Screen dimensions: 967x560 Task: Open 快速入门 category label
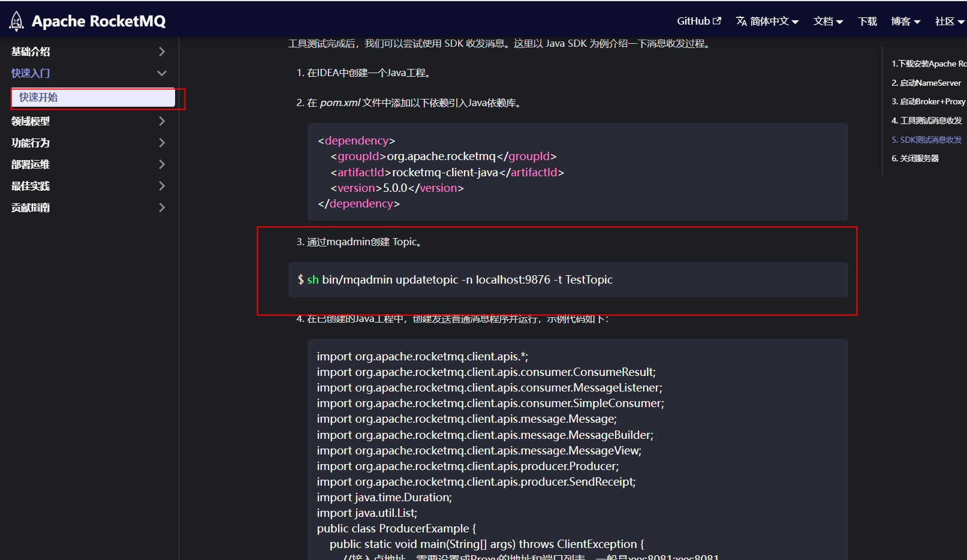point(31,73)
